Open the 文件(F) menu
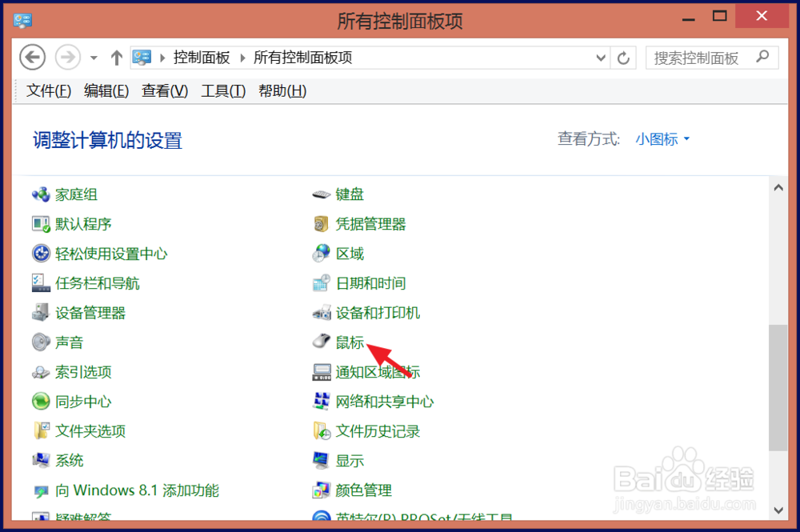800x532 pixels. 49,90
